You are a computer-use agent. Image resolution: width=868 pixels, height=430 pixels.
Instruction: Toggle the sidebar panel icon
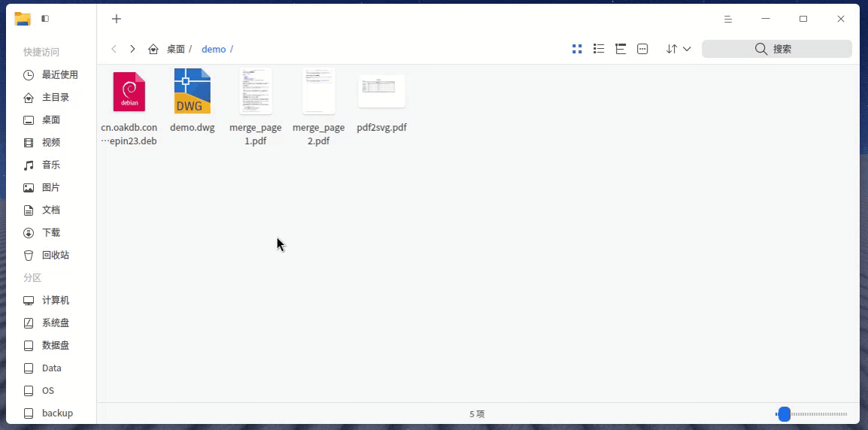pos(45,19)
